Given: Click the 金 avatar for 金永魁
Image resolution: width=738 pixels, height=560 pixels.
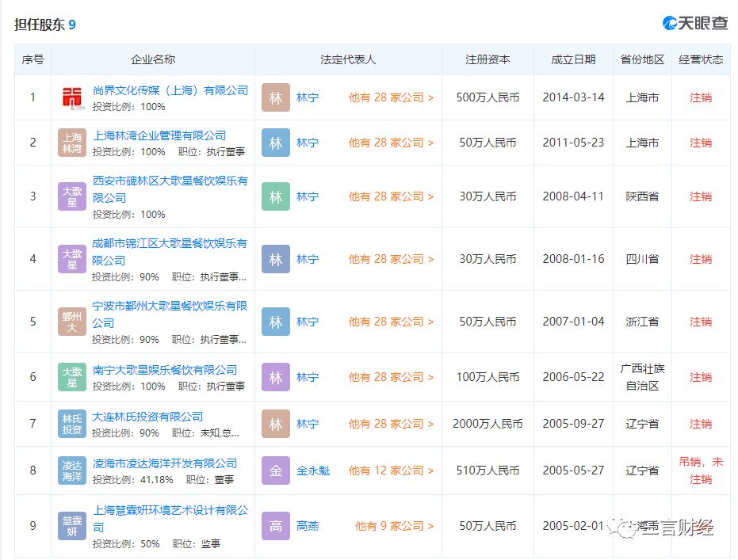Looking at the screenshot, I should pyautogui.click(x=276, y=470).
